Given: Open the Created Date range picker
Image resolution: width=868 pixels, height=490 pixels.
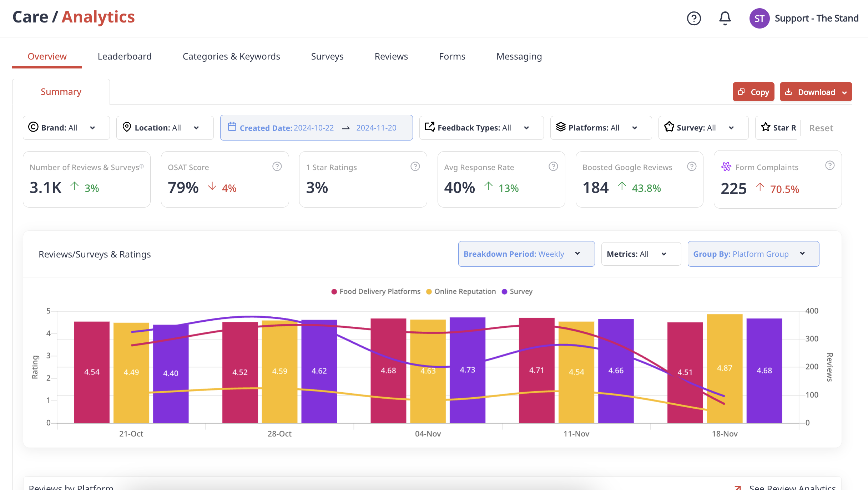Looking at the screenshot, I should pos(317,128).
